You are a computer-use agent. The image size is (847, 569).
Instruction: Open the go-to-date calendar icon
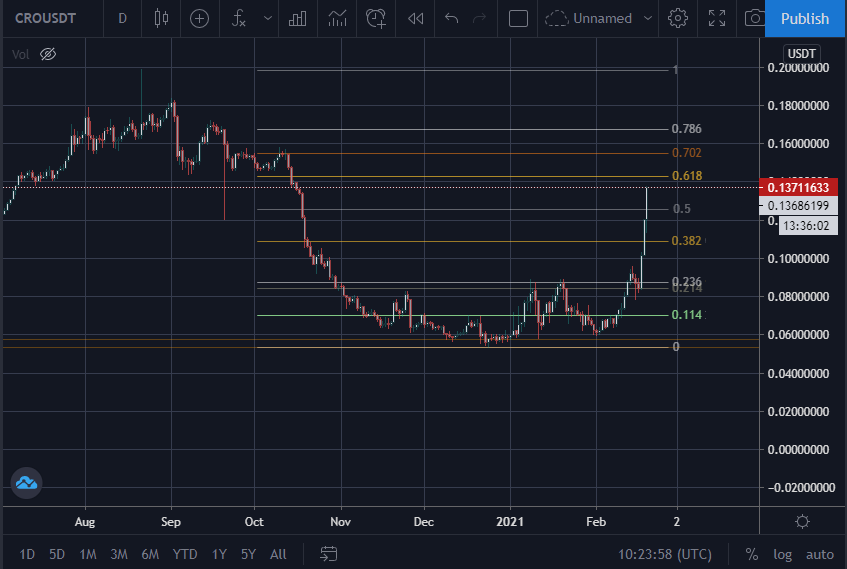click(328, 554)
